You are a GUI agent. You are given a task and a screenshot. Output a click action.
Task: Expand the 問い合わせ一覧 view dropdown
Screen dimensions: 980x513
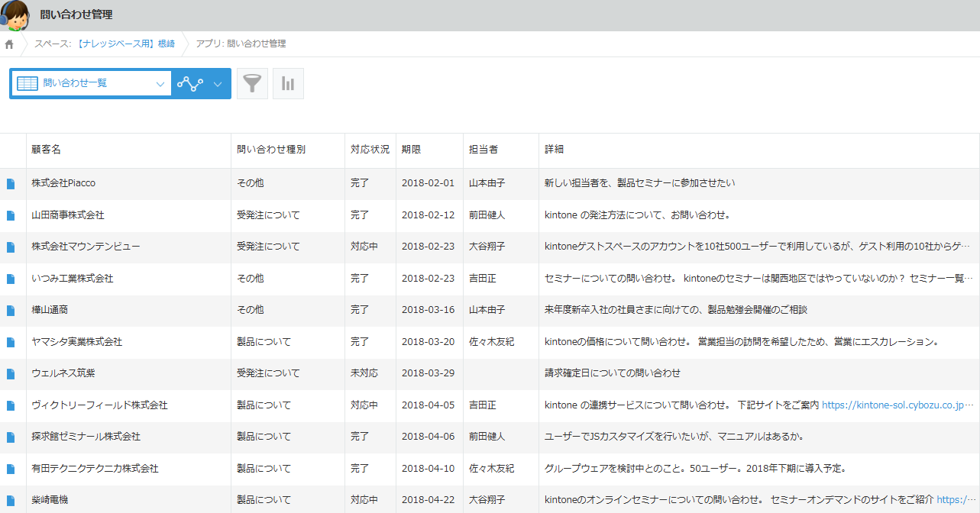pos(160,84)
